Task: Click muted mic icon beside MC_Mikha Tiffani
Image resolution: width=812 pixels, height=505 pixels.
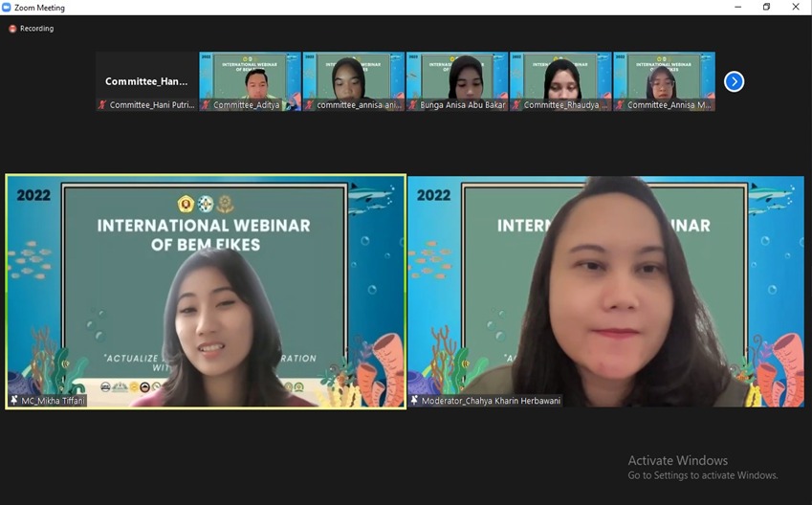Action: [14, 401]
